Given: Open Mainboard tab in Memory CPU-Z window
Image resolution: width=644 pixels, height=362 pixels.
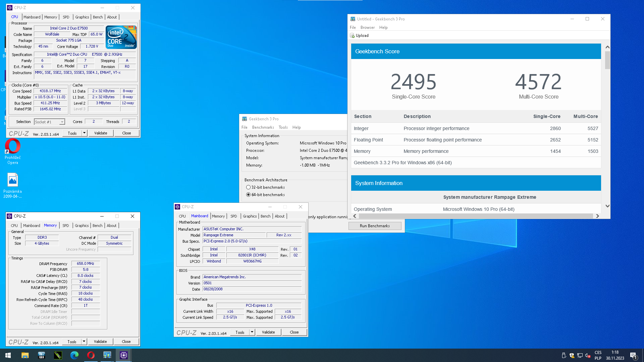Looking at the screenshot, I should click(32, 226).
